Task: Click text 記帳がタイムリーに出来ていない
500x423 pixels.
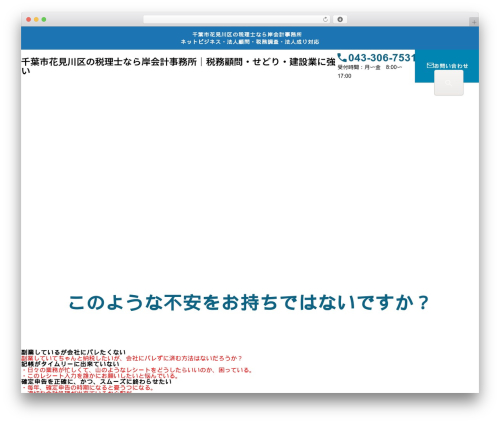Action: pyautogui.click(x=70, y=364)
